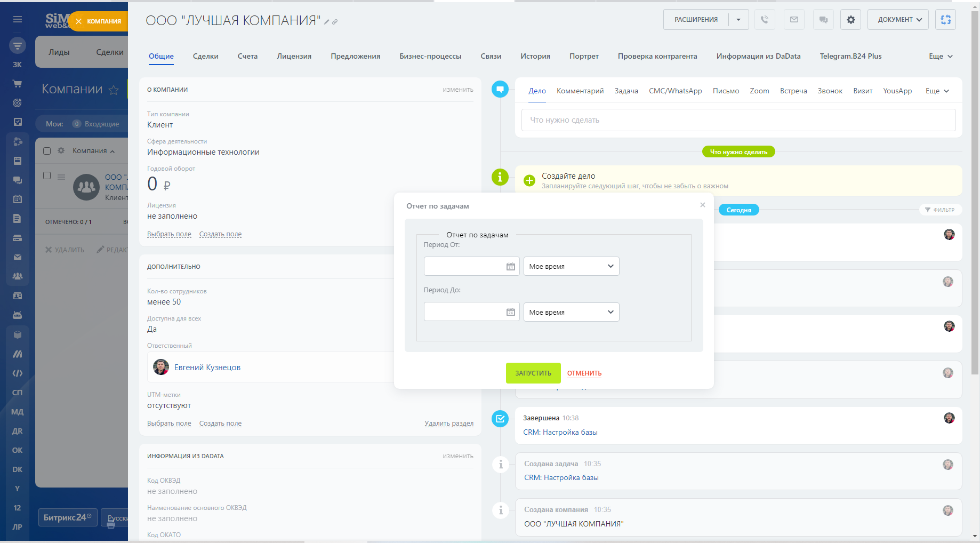Click the phone call icon in header
980x543 pixels.
(x=765, y=20)
